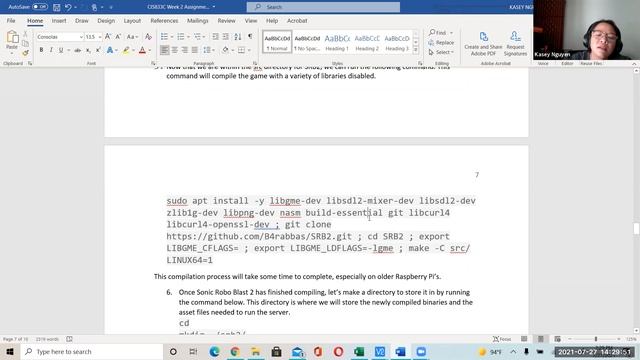Click the Increase Indent icon
The width and height of the screenshot is (640, 360).
coord(225,37)
